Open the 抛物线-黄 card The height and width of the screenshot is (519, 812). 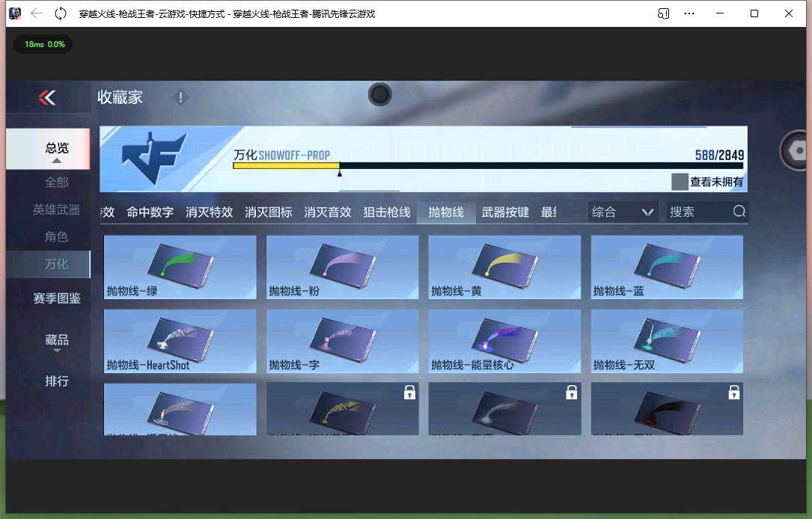(x=505, y=267)
